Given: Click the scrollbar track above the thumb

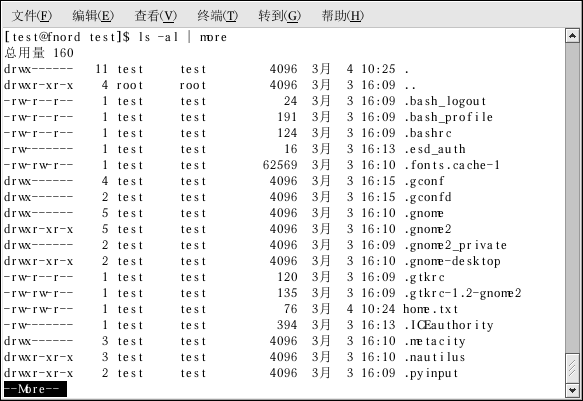Looking at the screenshot, I should click(572, 198).
